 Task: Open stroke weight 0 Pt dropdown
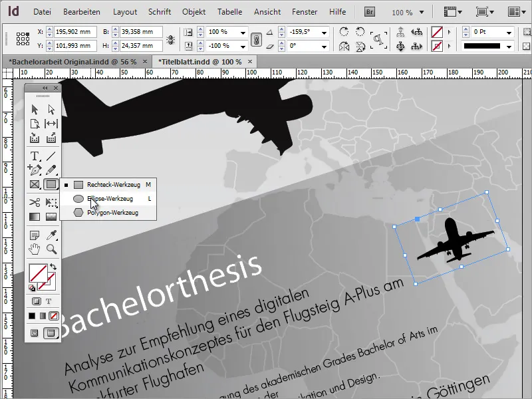tap(509, 33)
